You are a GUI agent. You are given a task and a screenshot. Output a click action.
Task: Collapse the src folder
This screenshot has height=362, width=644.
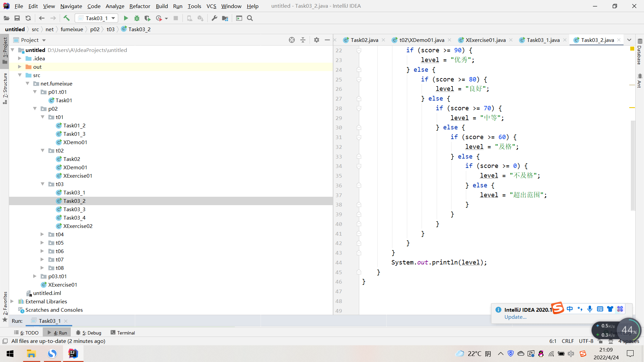(20, 75)
